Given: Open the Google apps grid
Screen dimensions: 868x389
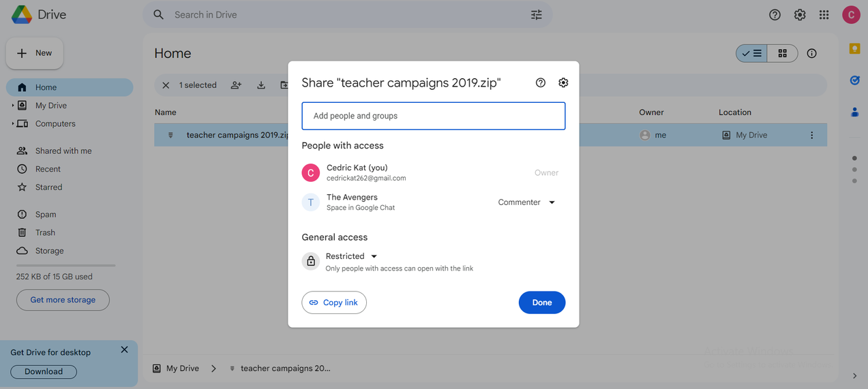Looking at the screenshot, I should (824, 14).
